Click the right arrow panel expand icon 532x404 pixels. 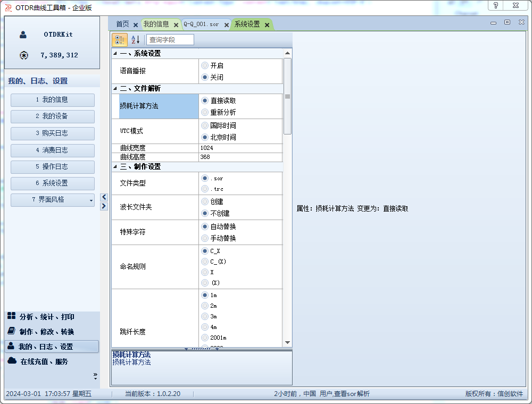(x=104, y=206)
